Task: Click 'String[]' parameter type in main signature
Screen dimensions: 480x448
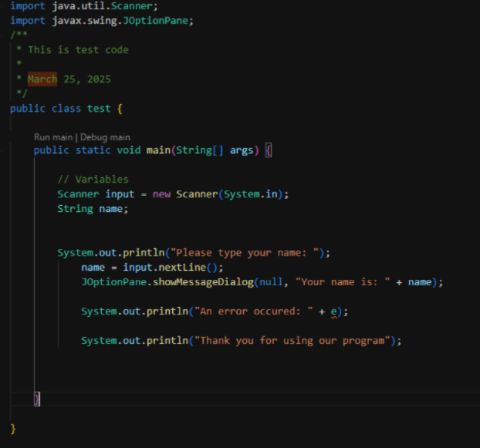Action: (200, 150)
